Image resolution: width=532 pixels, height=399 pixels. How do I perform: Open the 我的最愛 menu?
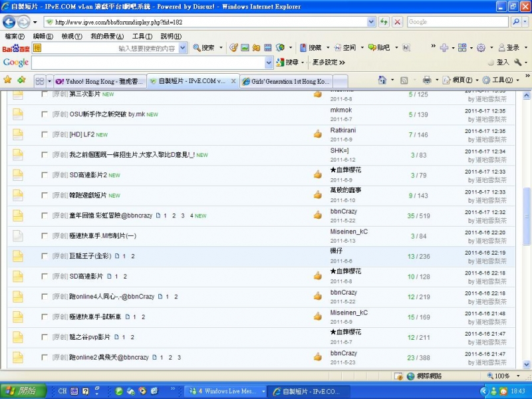click(106, 37)
